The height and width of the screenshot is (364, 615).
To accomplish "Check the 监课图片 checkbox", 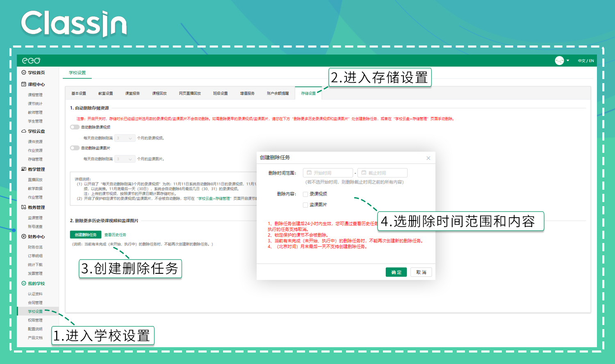I will (305, 205).
